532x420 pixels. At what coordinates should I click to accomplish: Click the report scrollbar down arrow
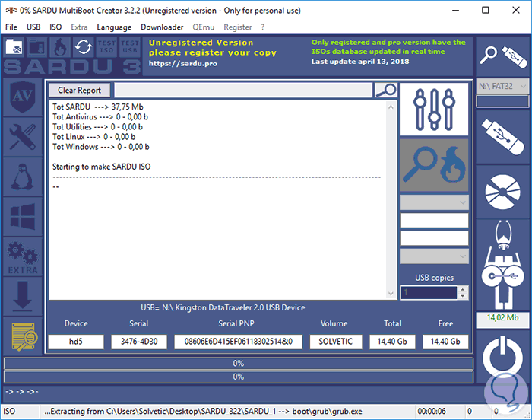[391, 293]
